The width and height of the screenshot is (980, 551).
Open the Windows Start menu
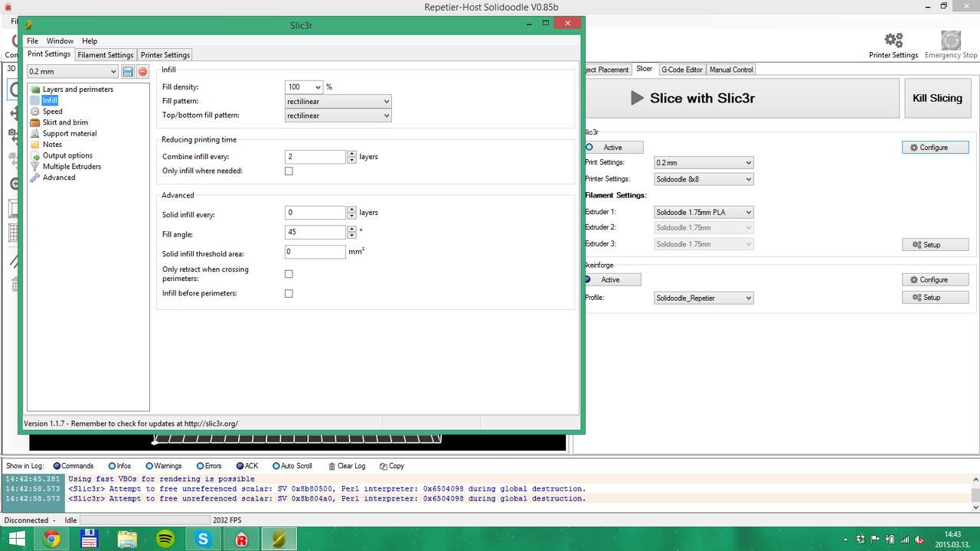16,539
